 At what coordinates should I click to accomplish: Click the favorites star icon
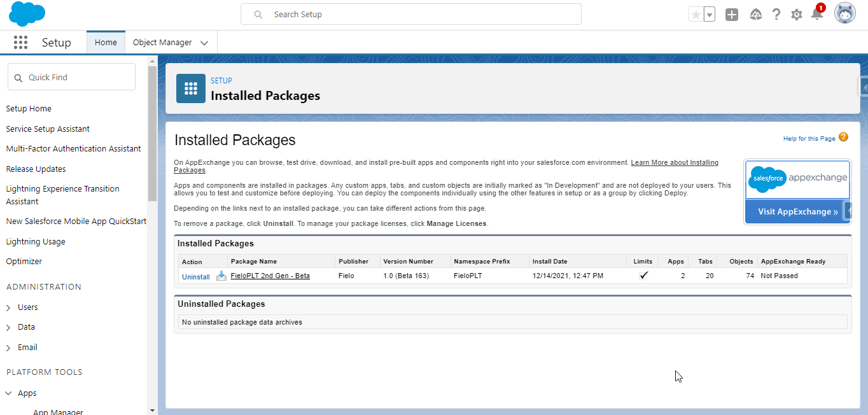[696, 15]
